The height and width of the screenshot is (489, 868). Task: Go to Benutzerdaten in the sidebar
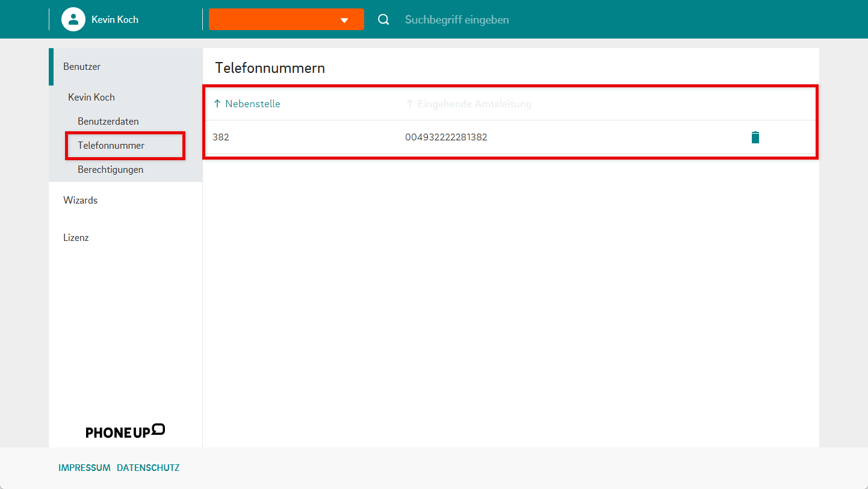click(x=108, y=121)
